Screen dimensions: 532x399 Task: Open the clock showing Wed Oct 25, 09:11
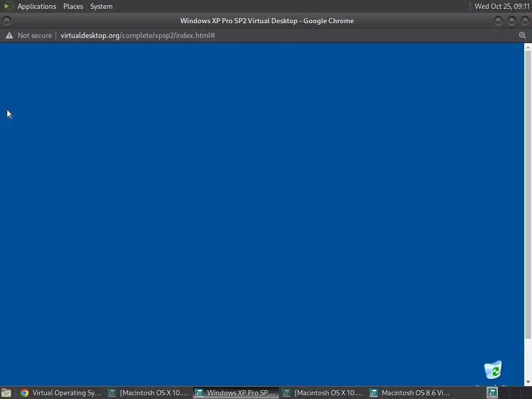pos(502,6)
